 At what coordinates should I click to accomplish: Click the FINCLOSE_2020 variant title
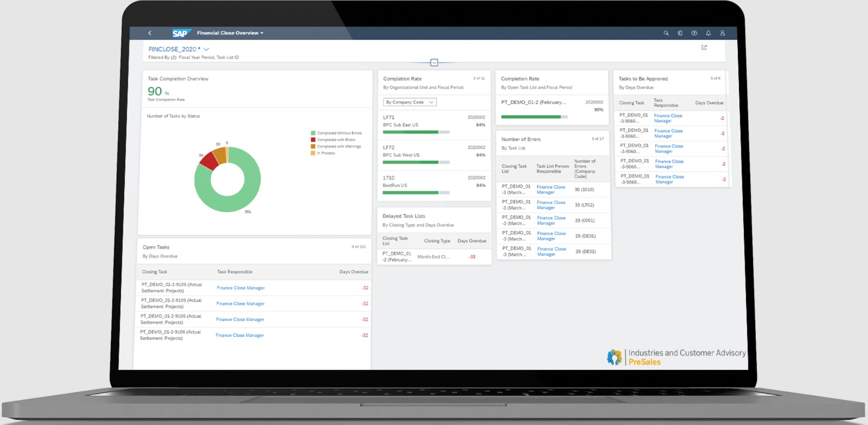pos(174,49)
